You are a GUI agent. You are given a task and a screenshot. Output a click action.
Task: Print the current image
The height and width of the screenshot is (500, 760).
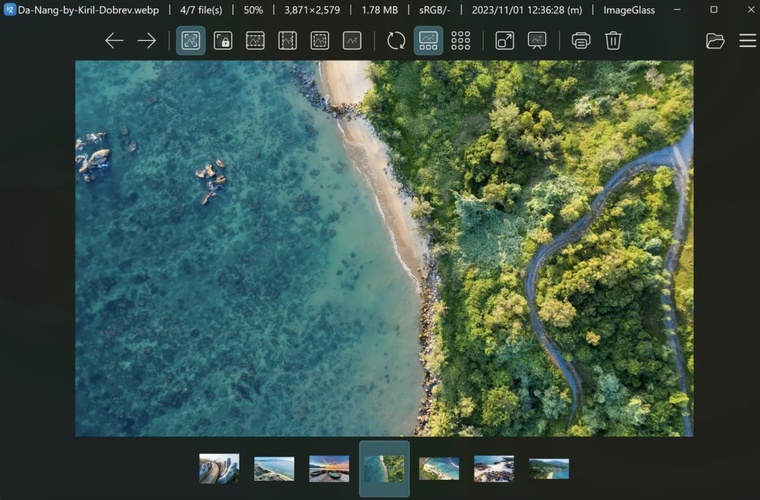(x=581, y=41)
